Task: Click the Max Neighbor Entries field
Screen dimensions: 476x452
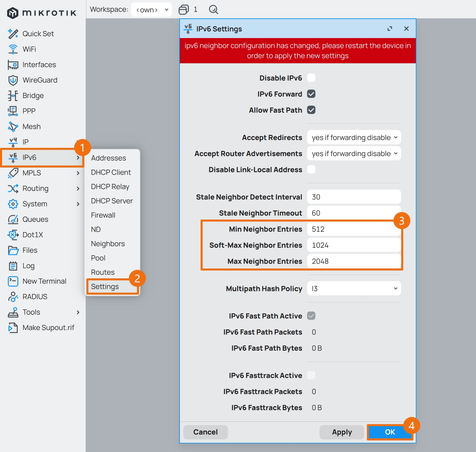Action: [354, 261]
